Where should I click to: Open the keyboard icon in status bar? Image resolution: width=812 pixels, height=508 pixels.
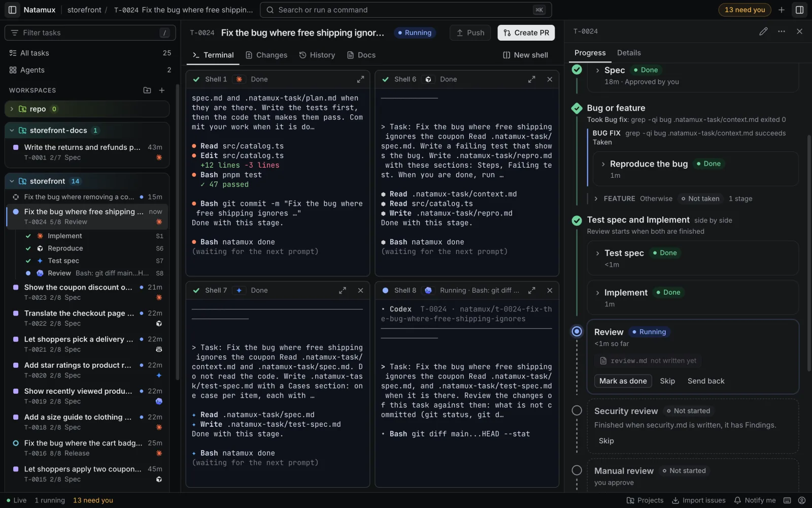click(x=787, y=500)
